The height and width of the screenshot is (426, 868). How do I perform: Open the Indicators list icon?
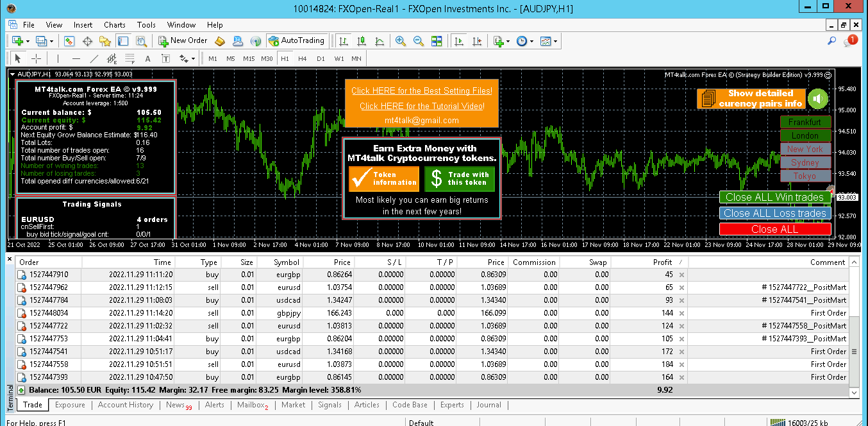click(499, 41)
